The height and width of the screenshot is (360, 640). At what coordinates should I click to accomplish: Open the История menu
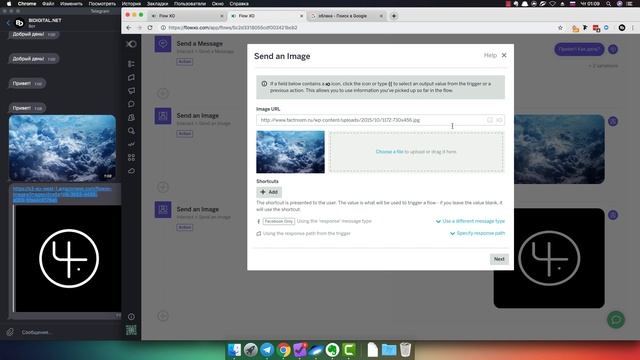tap(131, 4)
